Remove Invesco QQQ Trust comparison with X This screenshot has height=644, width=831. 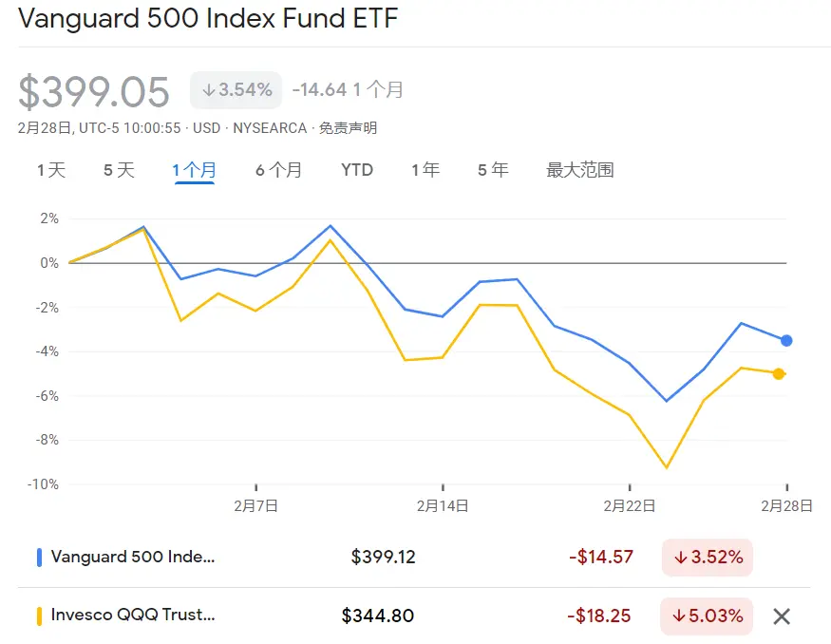tap(782, 616)
